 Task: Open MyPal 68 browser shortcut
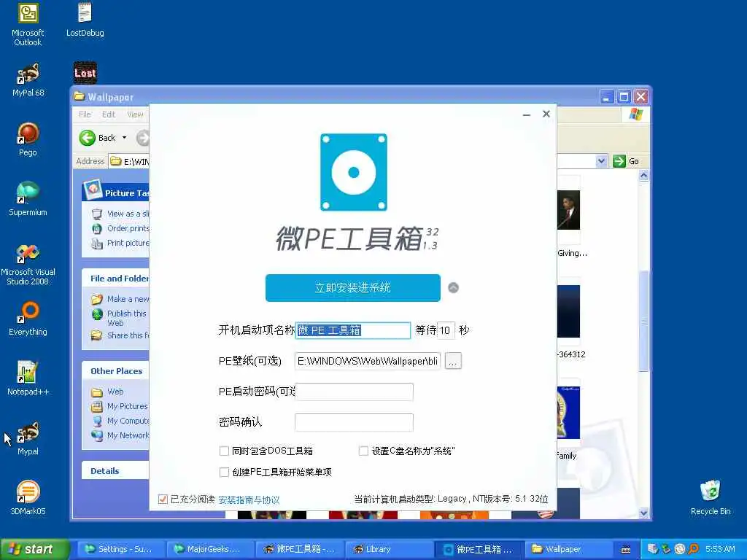point(28,80)
